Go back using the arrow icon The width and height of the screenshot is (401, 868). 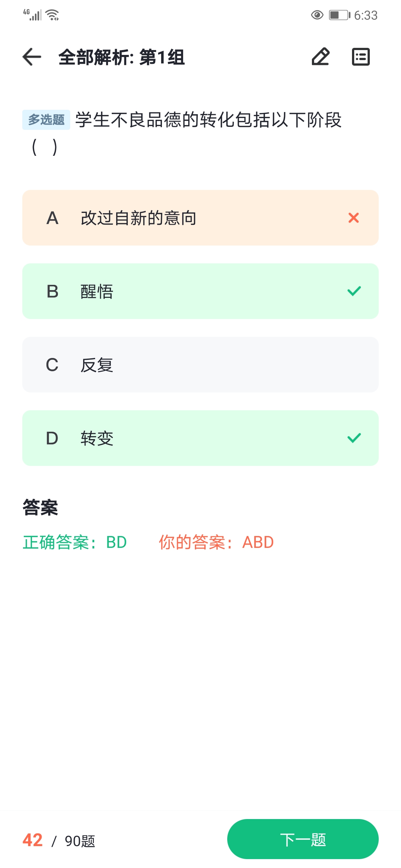[32, 57]
